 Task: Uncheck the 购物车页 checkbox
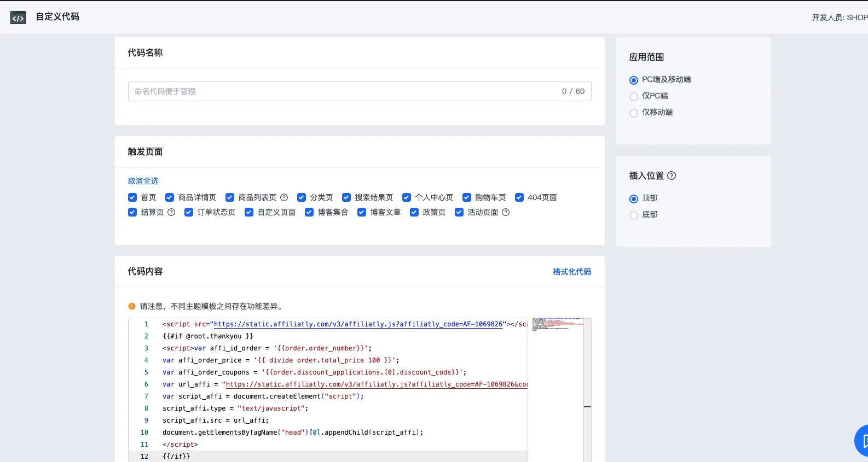click(x=467, y=197)
